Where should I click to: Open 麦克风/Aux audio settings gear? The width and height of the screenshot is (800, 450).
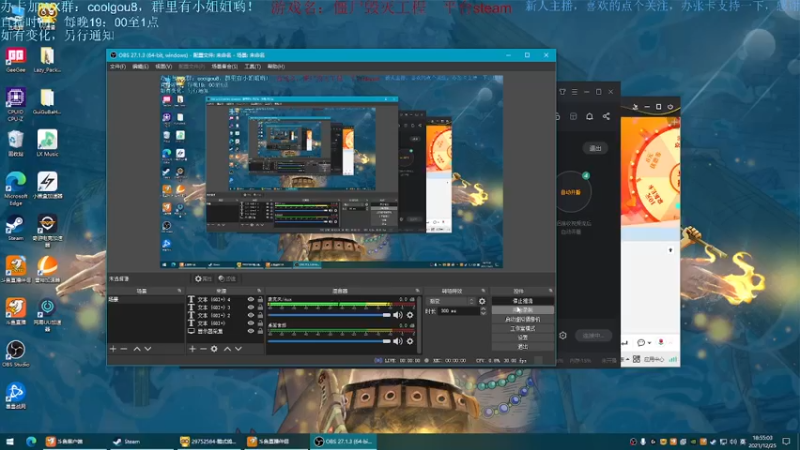click(410, 315)
